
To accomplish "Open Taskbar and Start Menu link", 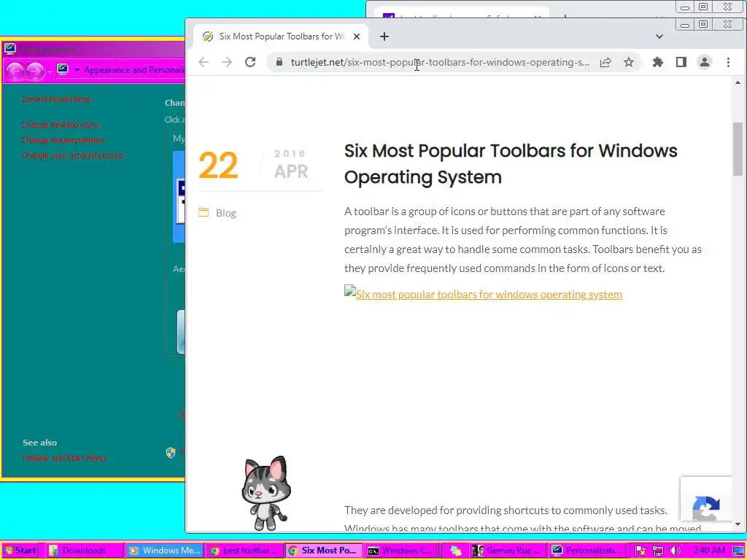I will pos(64,458).
